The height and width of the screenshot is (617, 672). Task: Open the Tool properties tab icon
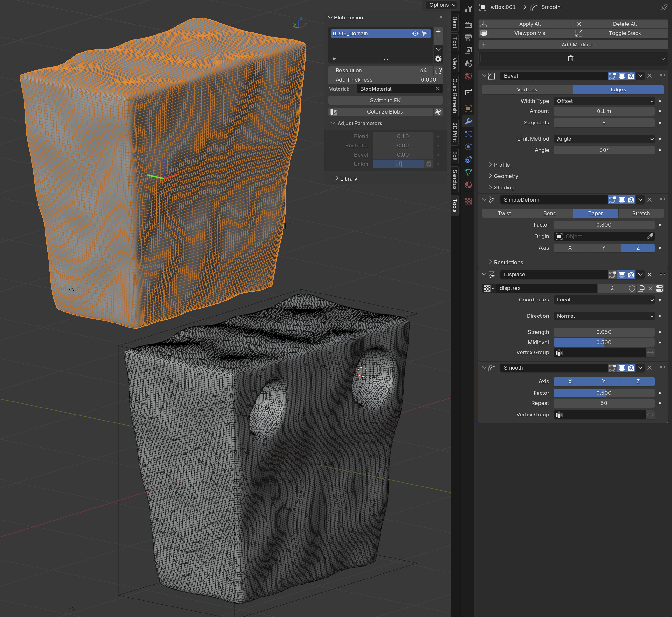point(468,9)
